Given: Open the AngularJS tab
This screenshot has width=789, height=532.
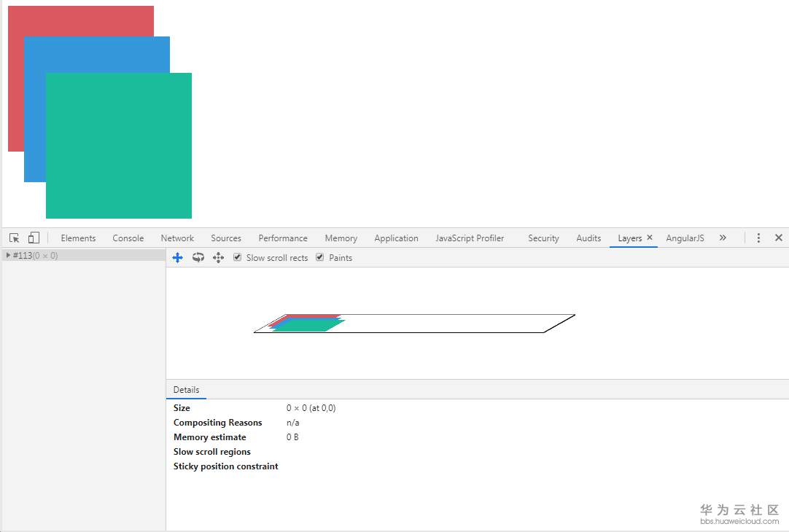Looking at the screenshot, I should point(685,238).
